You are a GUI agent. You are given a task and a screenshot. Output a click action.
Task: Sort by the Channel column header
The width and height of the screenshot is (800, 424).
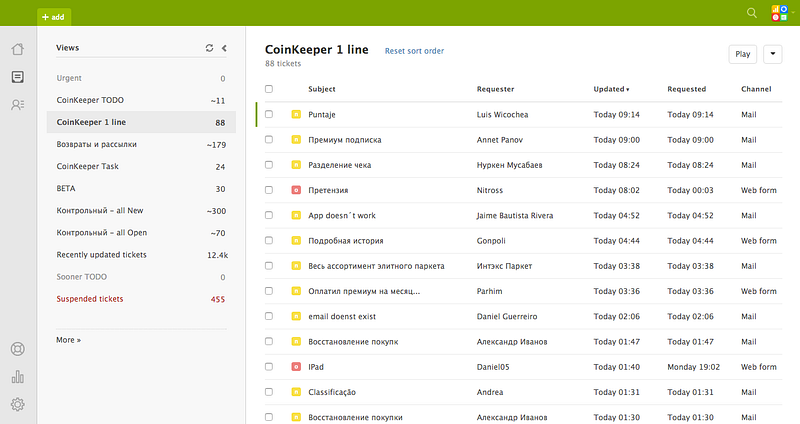tap(756, 89)
